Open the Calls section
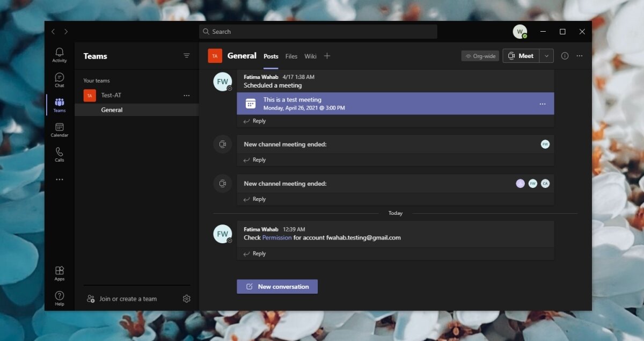The height and width of the screenshot is (341, 644). (60, 155)
